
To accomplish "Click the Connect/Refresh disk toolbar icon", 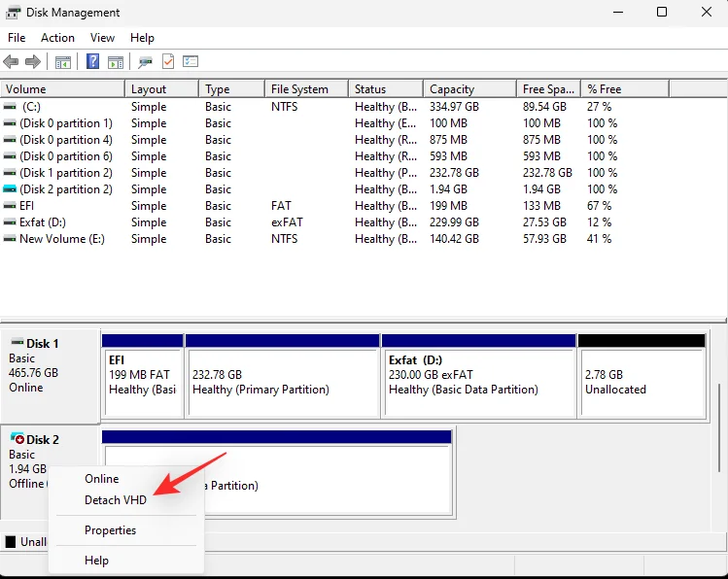I will click(x=146, y=62).
